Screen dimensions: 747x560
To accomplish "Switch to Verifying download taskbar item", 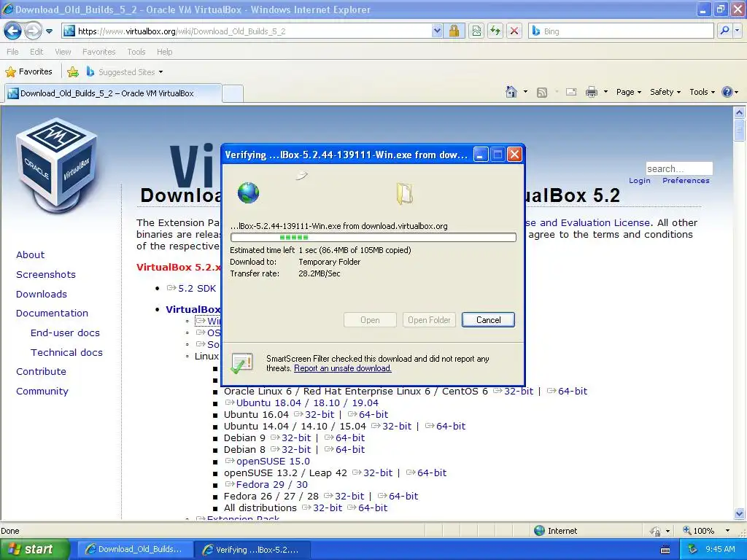I will click(x=253, y=550).
